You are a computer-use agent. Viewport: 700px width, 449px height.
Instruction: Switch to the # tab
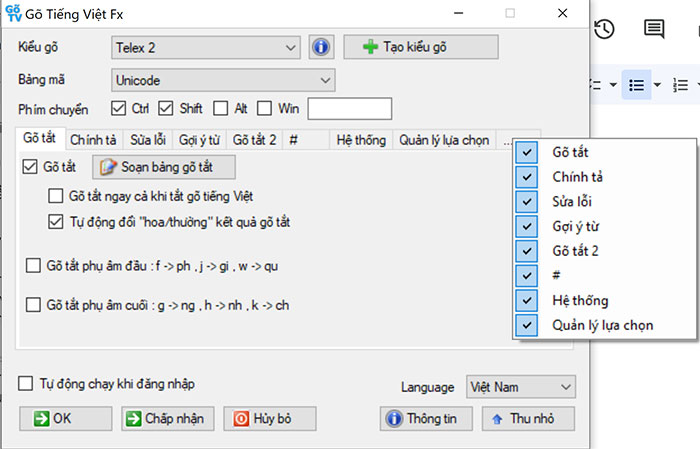pyautogui.click(x=306, y=140)
